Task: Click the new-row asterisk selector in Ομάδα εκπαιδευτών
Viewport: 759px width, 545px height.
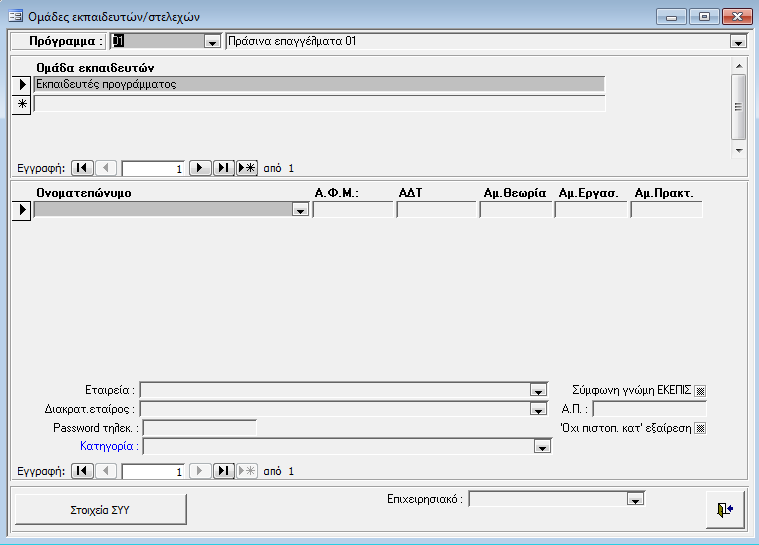Action: click(x=22, y=103)
